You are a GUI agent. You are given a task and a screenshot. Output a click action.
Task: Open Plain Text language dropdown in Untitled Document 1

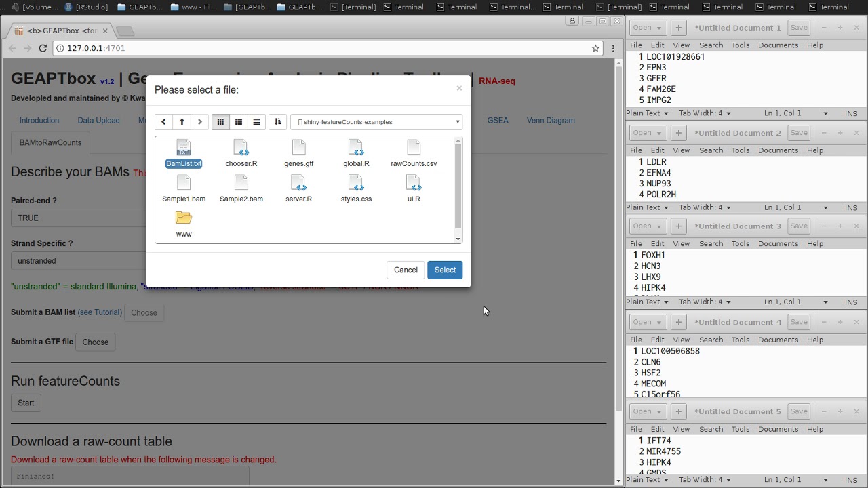click(648, 113)
